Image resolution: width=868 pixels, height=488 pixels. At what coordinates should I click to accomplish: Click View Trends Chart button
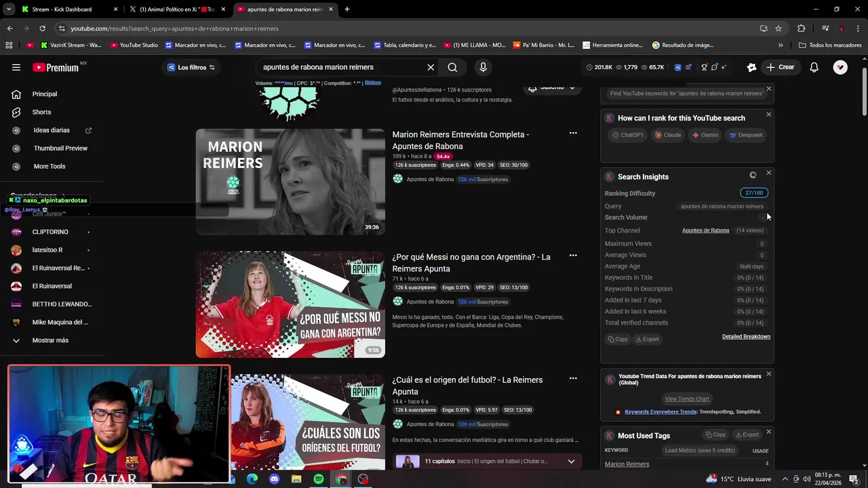687,399
